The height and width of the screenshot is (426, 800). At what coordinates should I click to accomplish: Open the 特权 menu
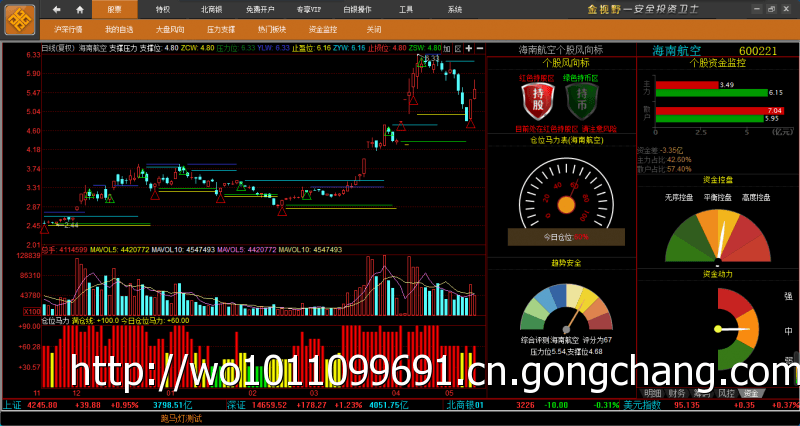point(163,9)
